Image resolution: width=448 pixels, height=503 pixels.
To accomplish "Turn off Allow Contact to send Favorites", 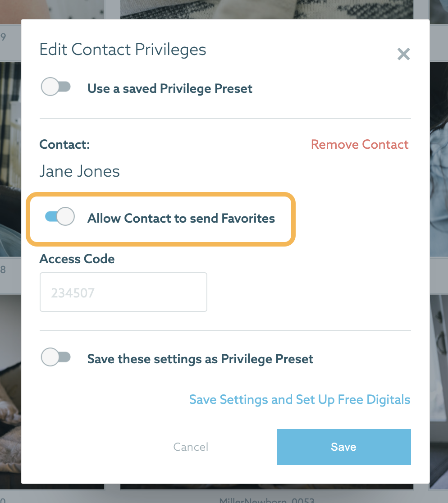I will pos(59,216).
